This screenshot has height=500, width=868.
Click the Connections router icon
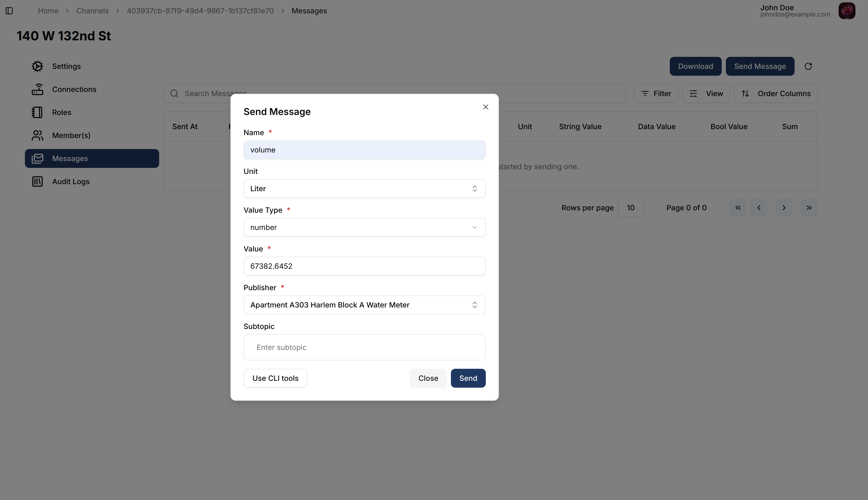coord(37,89)
